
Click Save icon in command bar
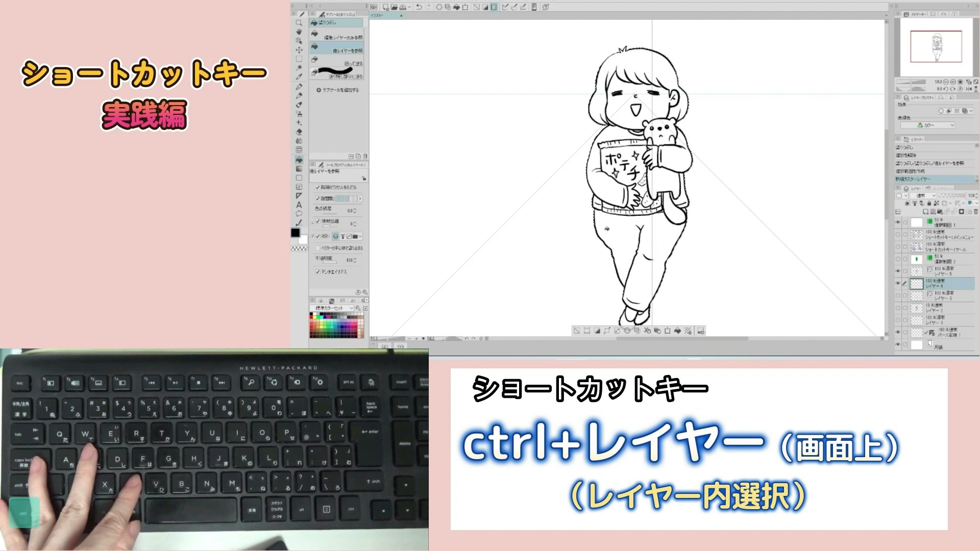403,7
